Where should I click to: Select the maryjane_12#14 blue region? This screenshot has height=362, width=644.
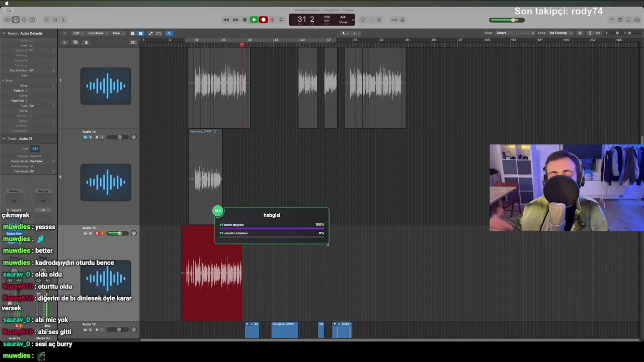click(285, 330)
